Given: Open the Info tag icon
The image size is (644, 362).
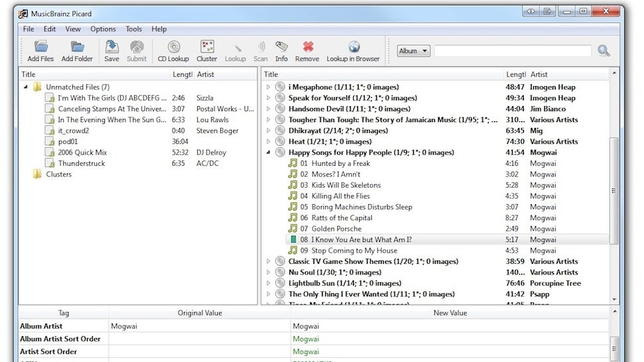Looking at the screenshot, I should [x=282, y=46].
